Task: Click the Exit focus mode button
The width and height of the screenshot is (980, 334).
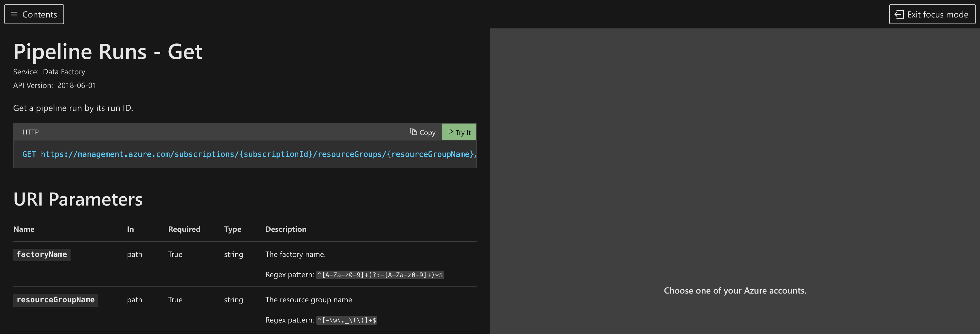Action: pyautogui.click(x=932, y=14)
